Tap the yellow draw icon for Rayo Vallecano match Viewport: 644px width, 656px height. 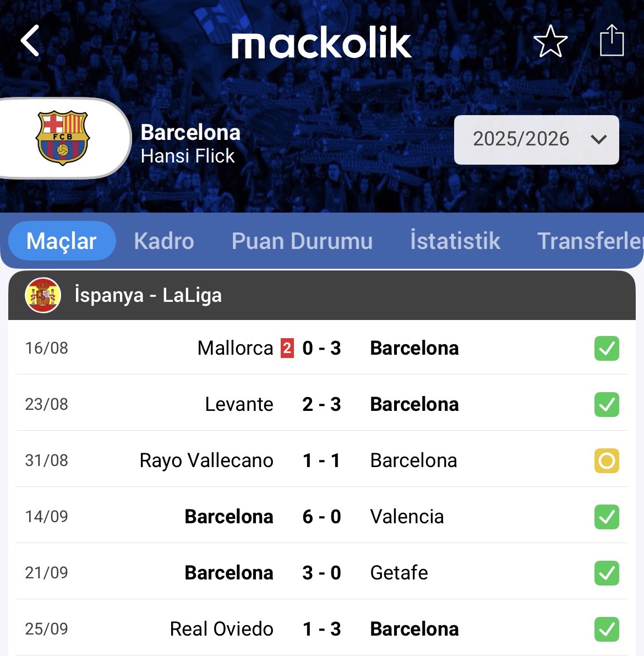pyautogui.click(x=607, y=460)
